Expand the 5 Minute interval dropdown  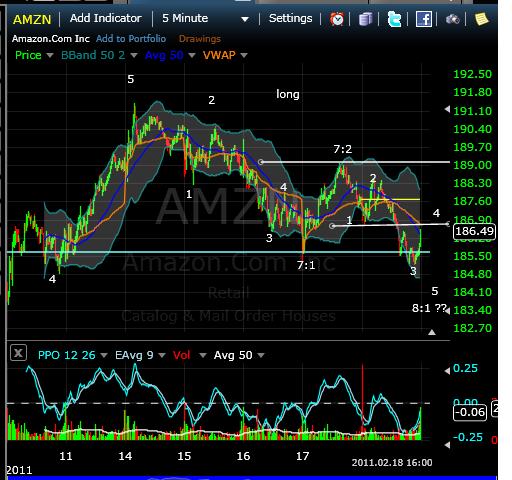pos(245,19)
